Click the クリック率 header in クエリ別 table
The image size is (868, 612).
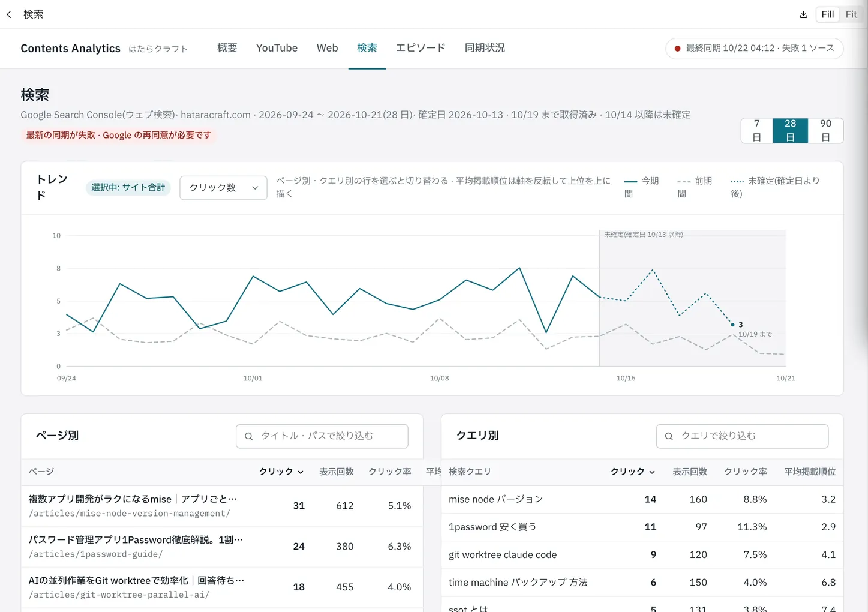point(746,472)
